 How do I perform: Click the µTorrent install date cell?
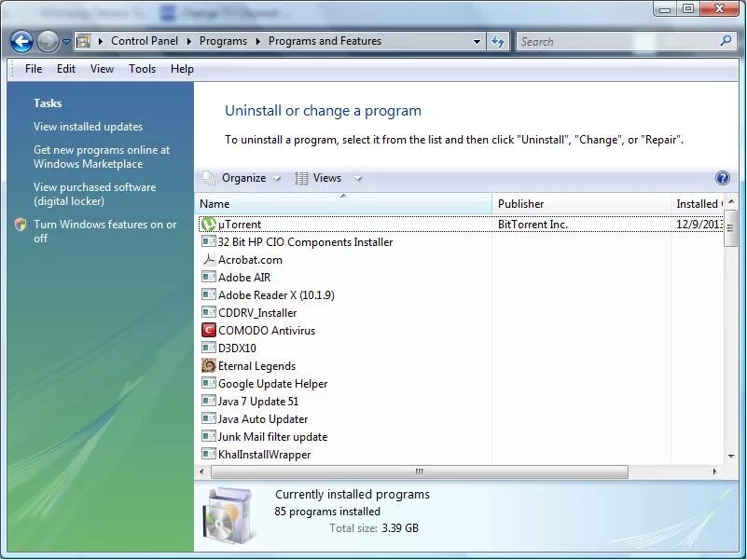[x=699, y=225]
